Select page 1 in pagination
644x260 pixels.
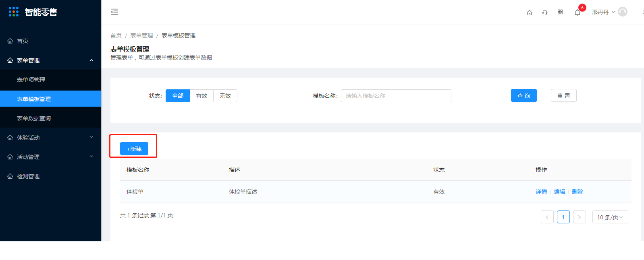(x=563, y=217)
